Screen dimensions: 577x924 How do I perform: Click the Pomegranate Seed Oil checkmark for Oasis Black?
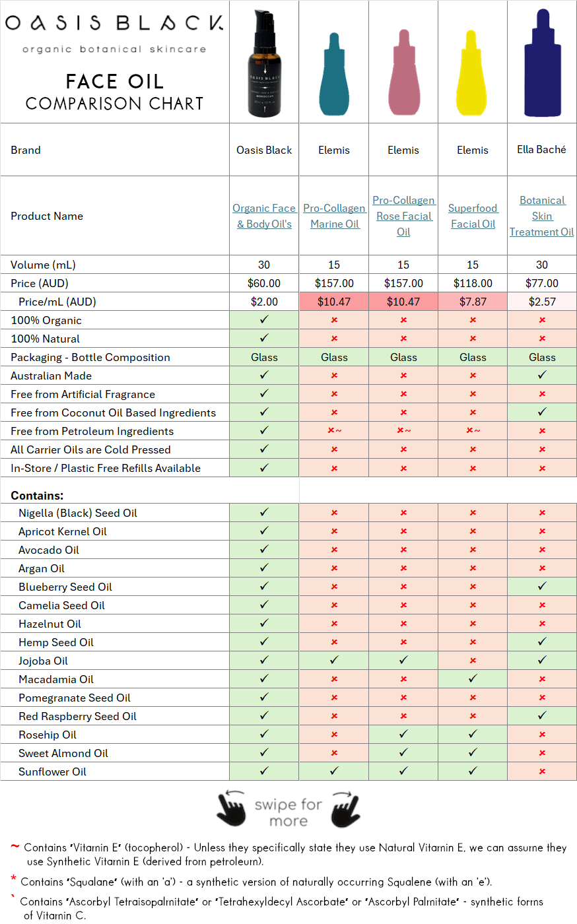click(x=264, y=697)
